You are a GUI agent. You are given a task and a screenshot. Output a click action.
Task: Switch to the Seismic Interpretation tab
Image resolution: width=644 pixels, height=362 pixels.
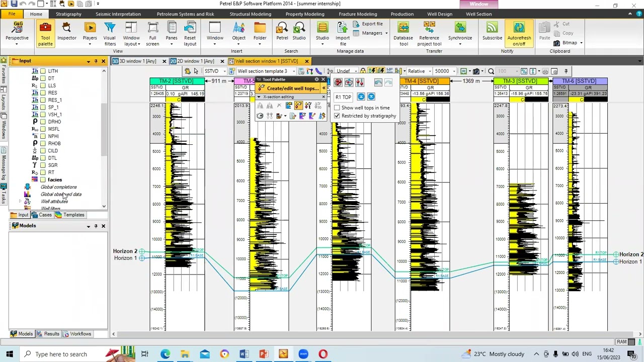(118, 14)
